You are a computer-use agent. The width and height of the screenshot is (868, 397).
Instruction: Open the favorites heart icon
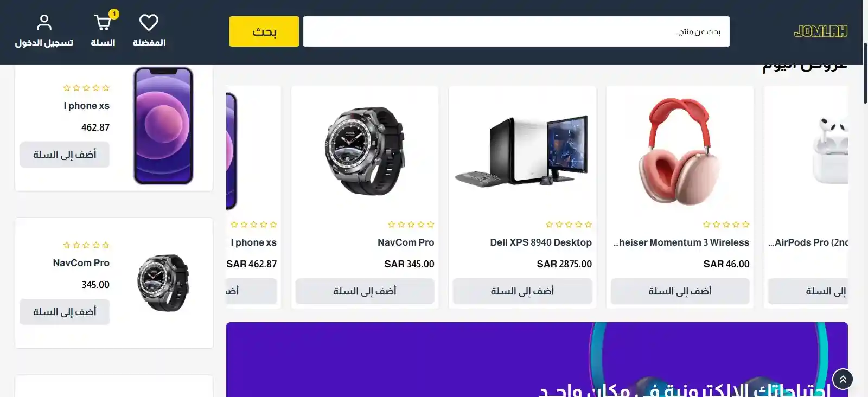149,23
